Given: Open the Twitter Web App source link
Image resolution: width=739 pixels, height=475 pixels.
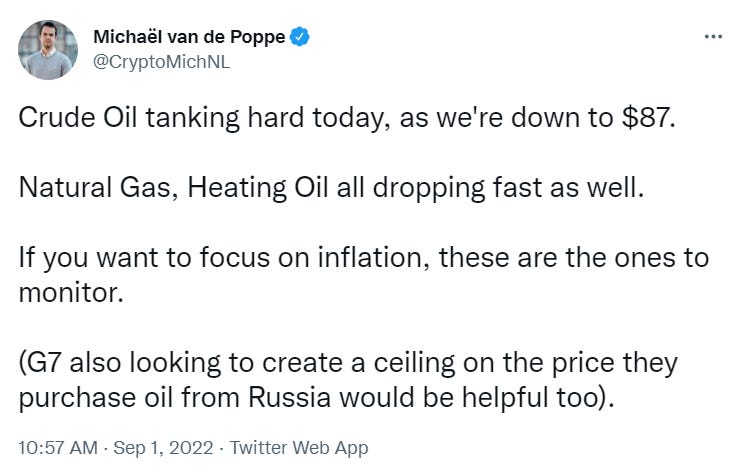Looking at the screenshot, I should click(x=299, y=448).
